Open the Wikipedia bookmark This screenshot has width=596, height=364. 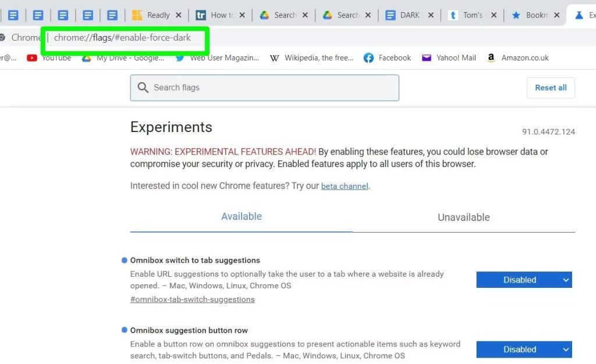click(312, 58)
